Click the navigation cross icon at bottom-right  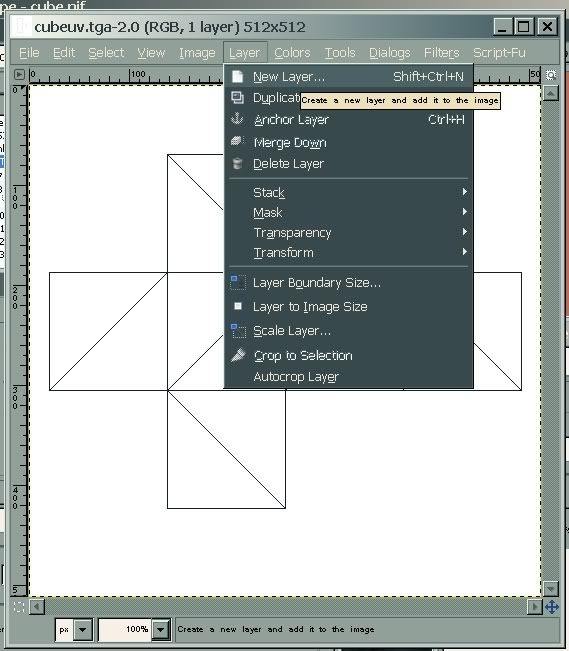552,607
